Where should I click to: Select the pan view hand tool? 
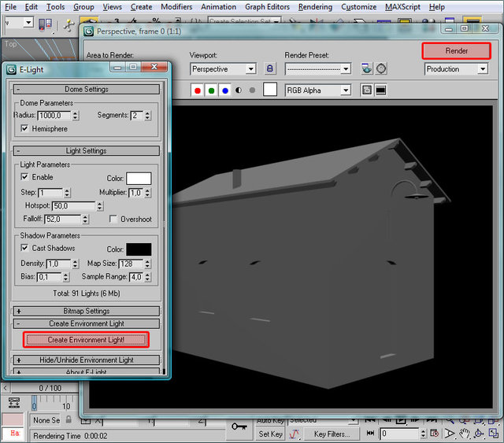(465, 434)
